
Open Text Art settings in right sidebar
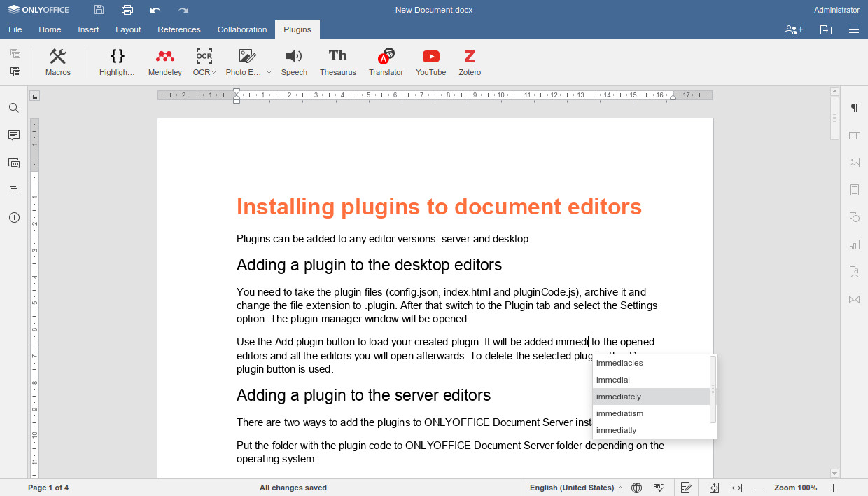pos(855,272)
